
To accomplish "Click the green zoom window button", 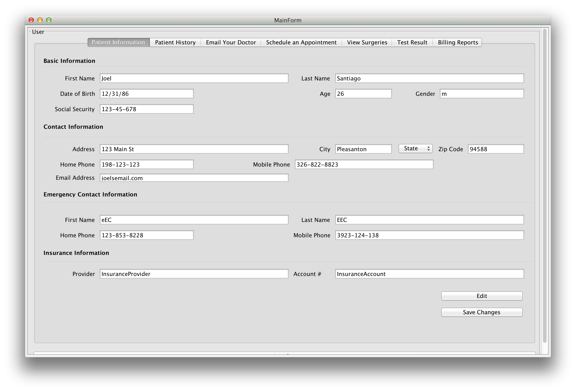I will [x=49, y=20].
